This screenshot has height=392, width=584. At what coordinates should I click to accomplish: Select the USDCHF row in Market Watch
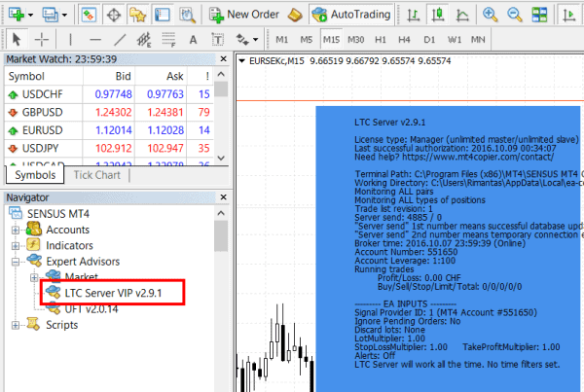pyautogui.click(x=109, y=94)
